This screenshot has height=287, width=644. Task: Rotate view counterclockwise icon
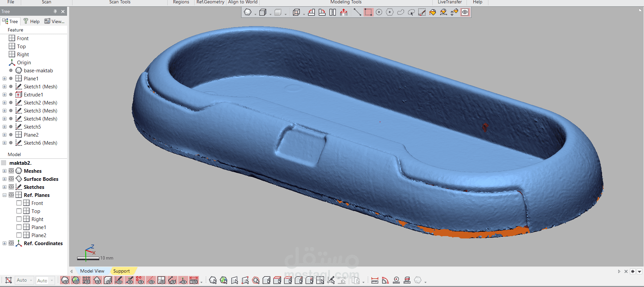click(x=311, y=12)
